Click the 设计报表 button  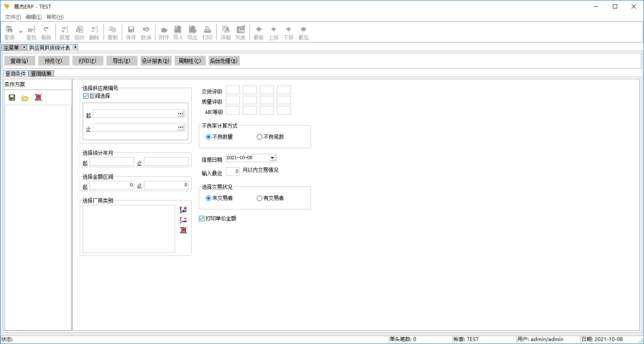pyautogui.click(x=156, y=61)
